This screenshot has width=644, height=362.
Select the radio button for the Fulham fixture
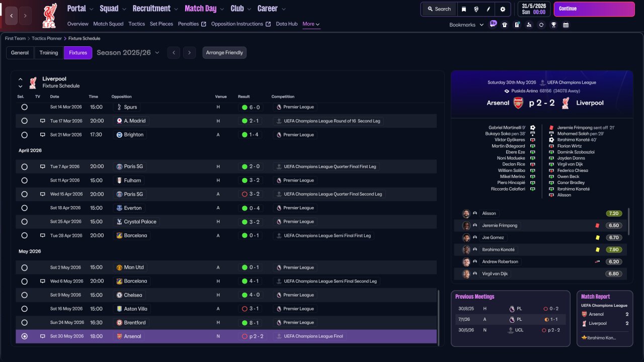pos(24,180)
